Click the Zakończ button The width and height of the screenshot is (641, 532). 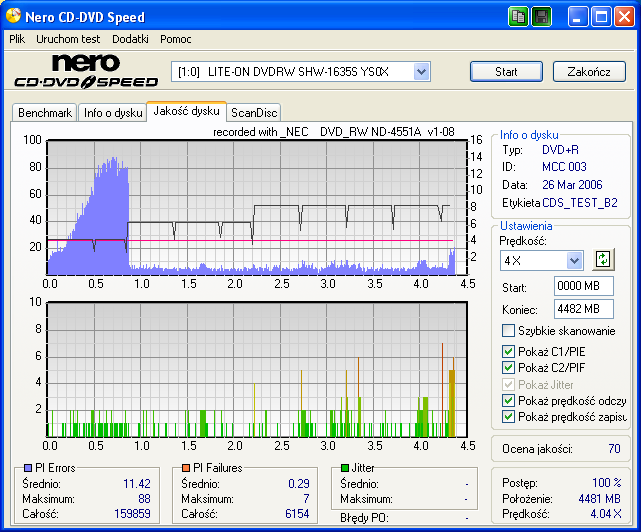(589, 72)
